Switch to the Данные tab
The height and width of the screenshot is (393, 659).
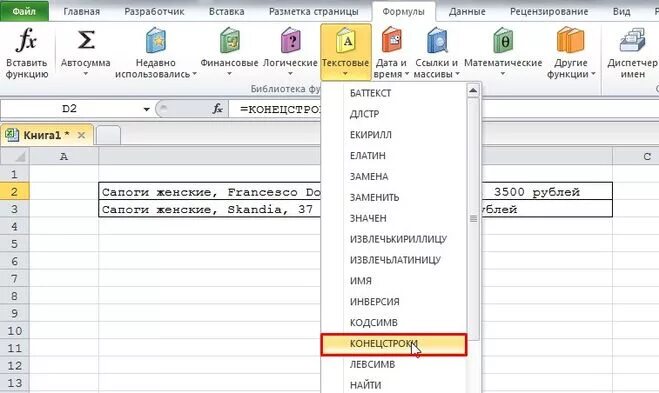click(x=467, y=11)
